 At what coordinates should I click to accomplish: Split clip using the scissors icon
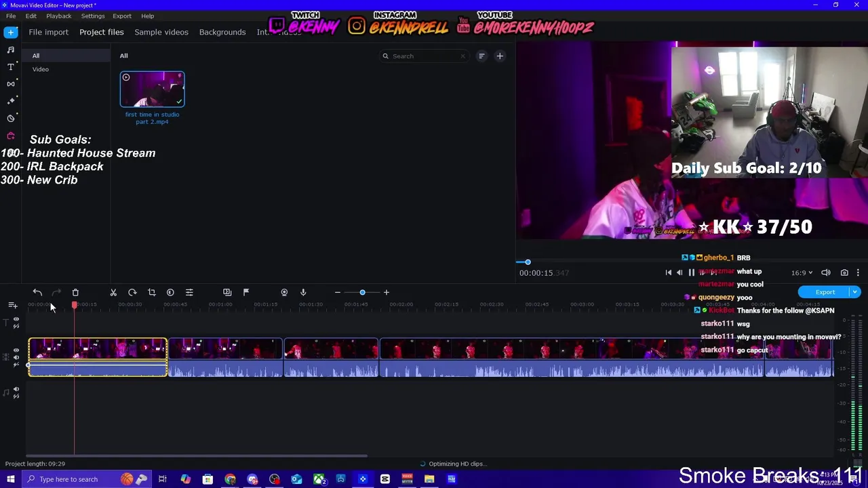point(113,292)
